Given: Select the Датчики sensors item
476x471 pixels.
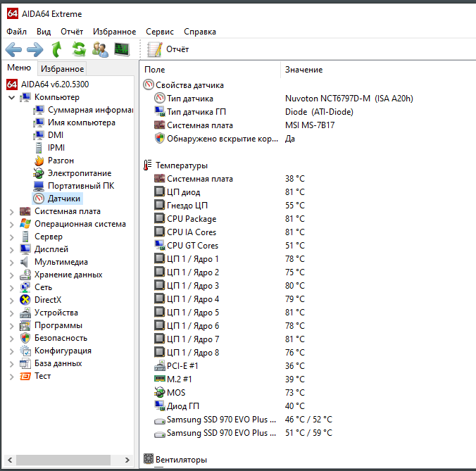Looking at the screenshot, I should point(57,199).
